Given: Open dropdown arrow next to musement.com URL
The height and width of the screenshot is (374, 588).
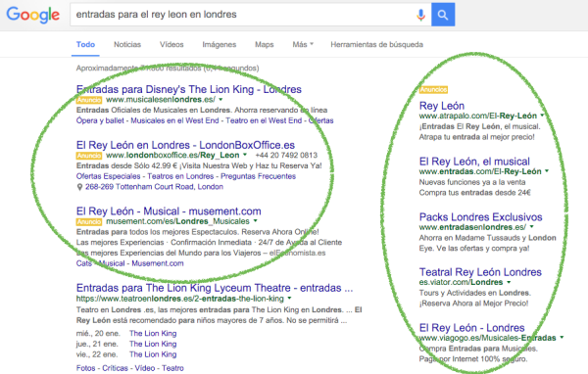Looking at the screenshot, I should [256, 221].
